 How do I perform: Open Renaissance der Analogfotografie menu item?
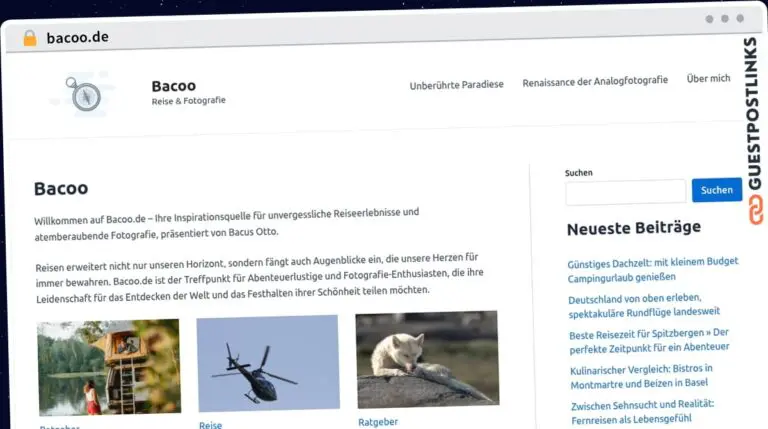[594, 82]
